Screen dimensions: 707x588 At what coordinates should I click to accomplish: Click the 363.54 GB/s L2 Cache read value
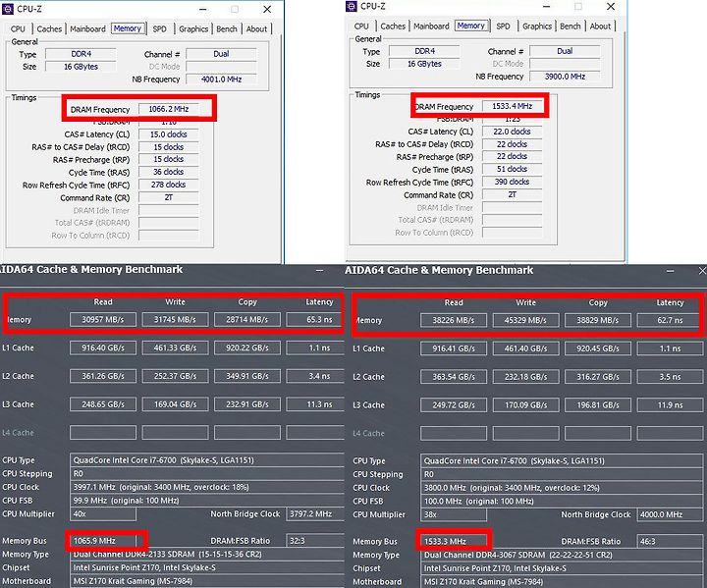tap(454, 377)
